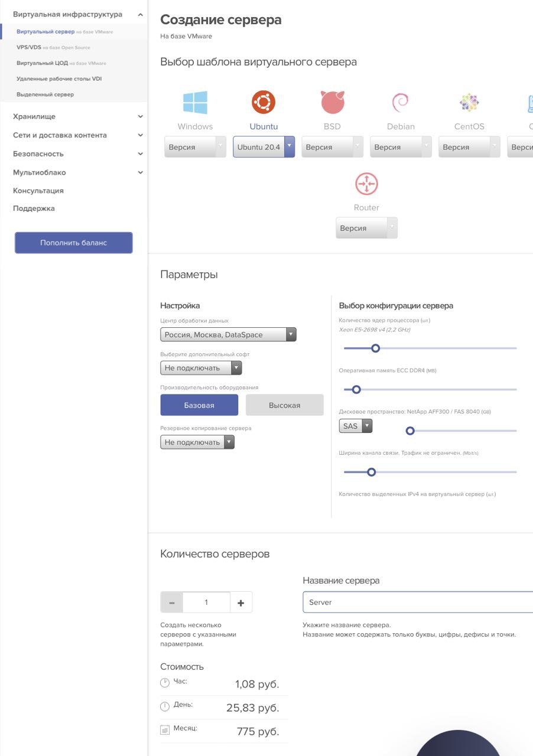Open the Консультация menu item
The image size is (533, 756).
click(x=38, y=191)
